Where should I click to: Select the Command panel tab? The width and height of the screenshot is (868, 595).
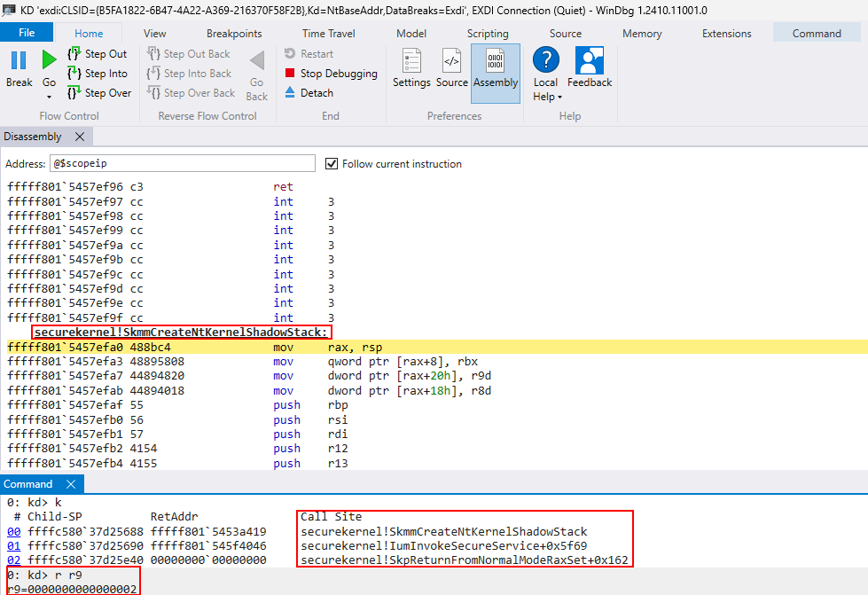click(27, 484)
